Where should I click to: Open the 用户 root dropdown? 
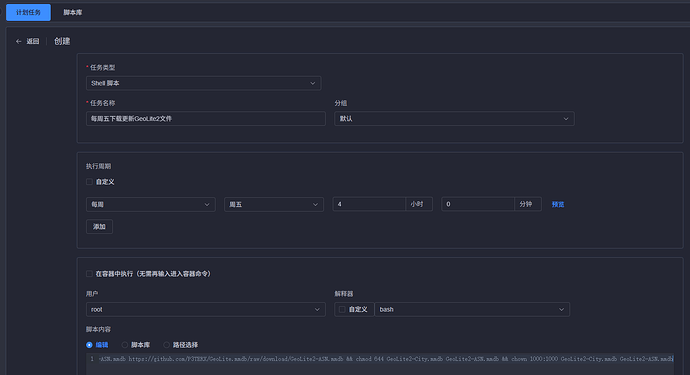(206, 309)
